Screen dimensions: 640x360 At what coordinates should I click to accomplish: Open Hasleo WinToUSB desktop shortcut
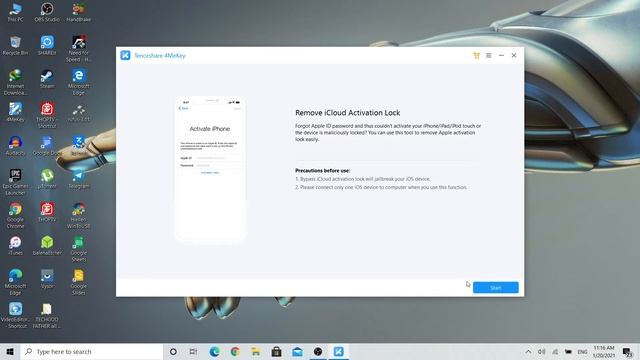point(78,216)
